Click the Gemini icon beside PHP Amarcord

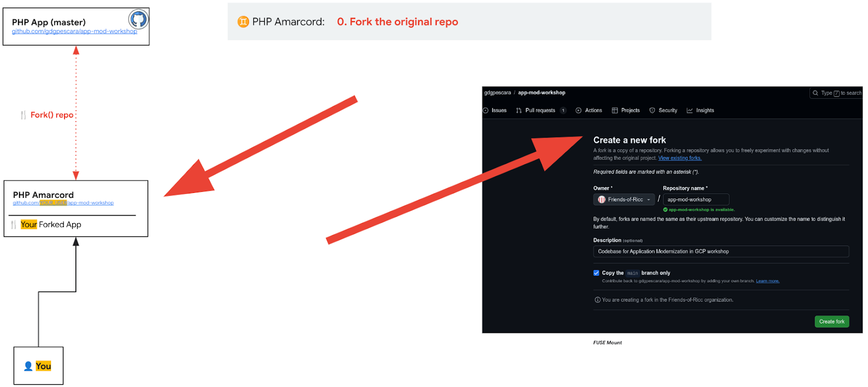[243, 22]
